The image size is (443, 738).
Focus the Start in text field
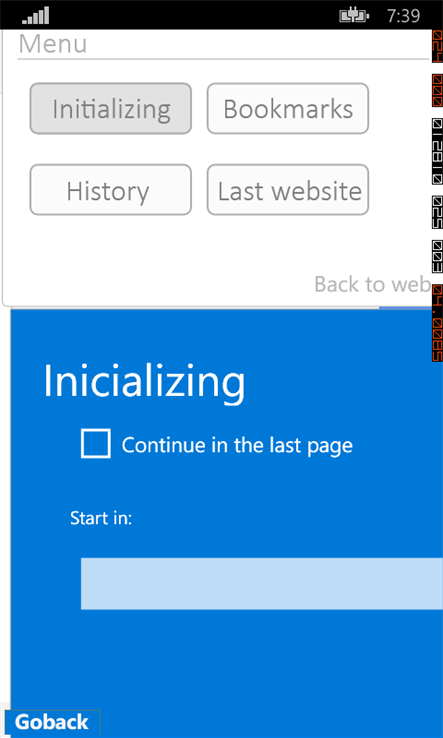pos(262,584)
